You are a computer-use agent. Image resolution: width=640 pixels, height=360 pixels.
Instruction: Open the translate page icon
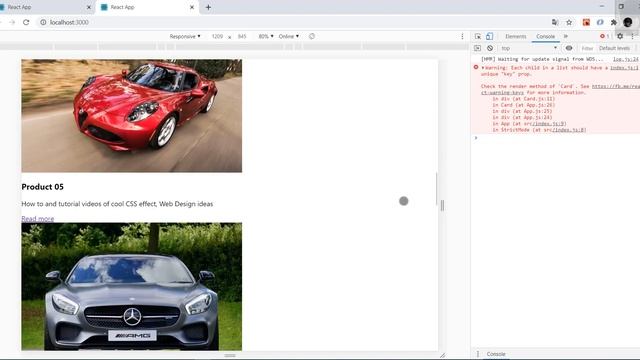tap(555, 22)
